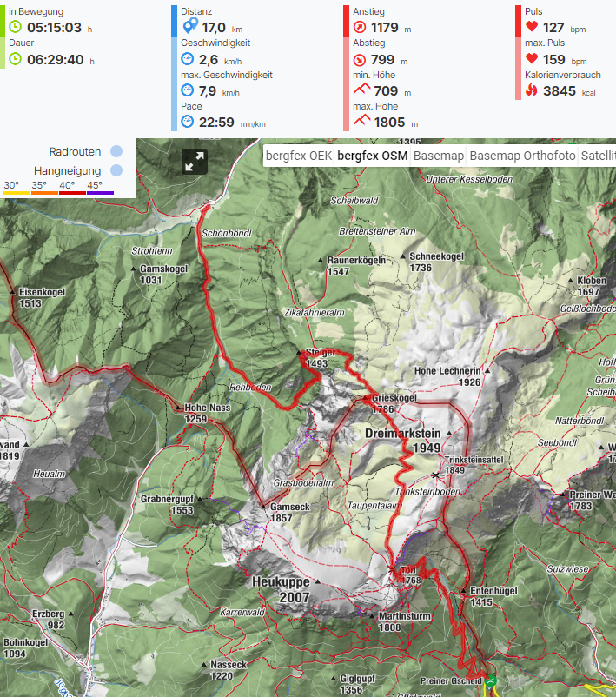616x697 pixels.
Task: Click the red descent arrow icon
Action: [x=359, y=60]
